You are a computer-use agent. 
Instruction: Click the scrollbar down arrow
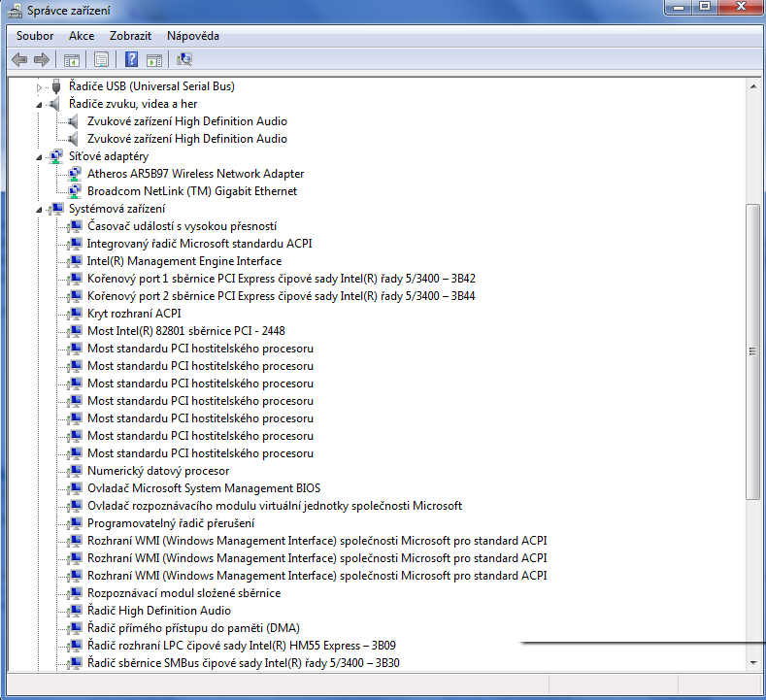click(752, 663)
